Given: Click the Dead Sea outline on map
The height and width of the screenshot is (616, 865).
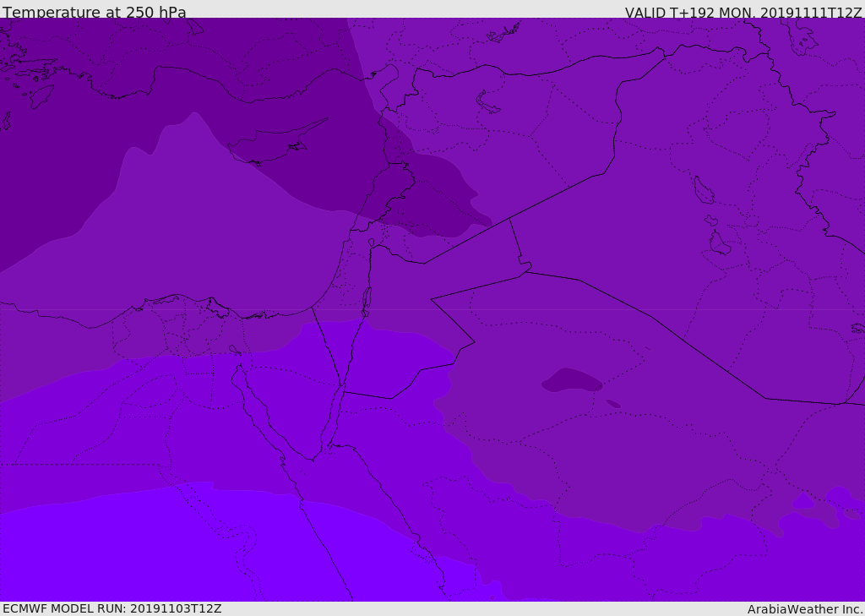Looking at the screenshot, I should pos(367,302).
